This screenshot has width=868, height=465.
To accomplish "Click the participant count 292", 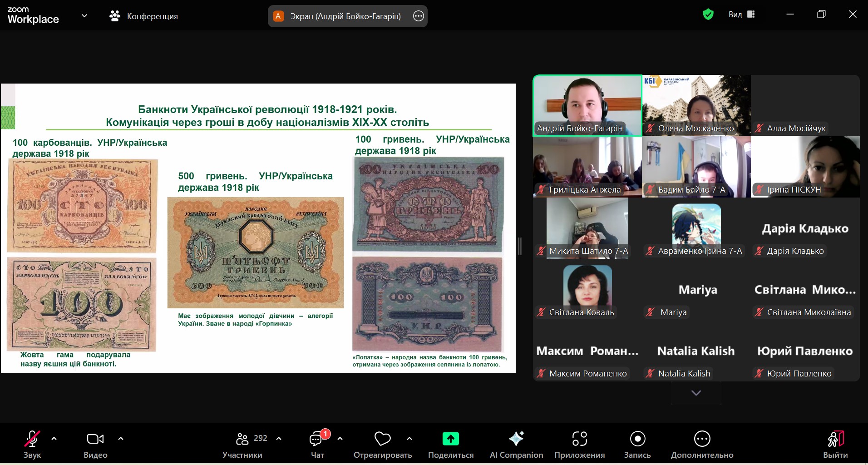I will point(260,438).
